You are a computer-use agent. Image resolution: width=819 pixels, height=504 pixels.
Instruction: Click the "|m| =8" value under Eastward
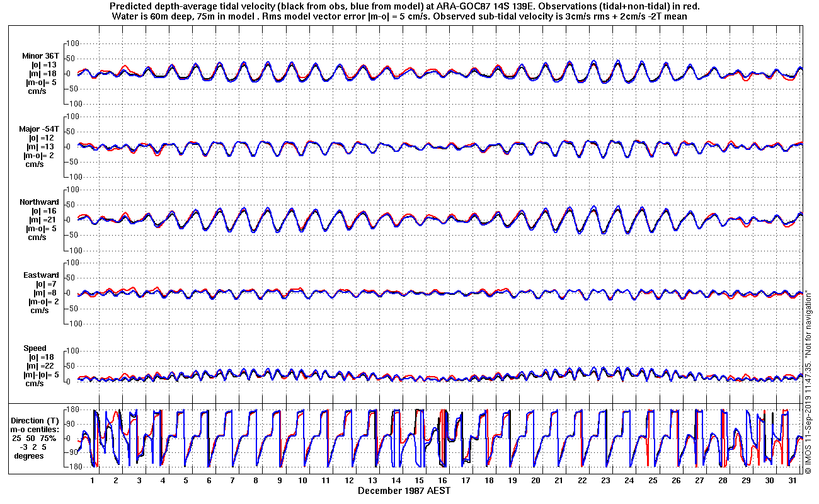(46, 293)
